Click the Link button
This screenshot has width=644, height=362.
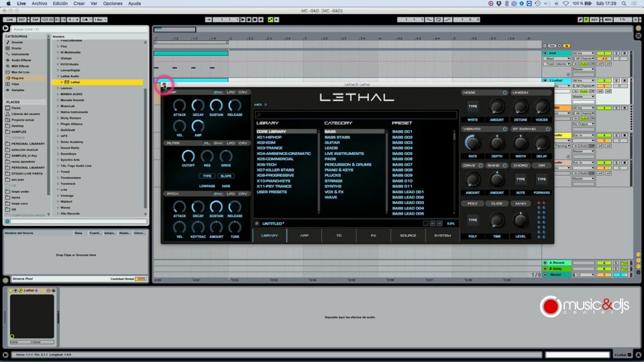[9, 19]
